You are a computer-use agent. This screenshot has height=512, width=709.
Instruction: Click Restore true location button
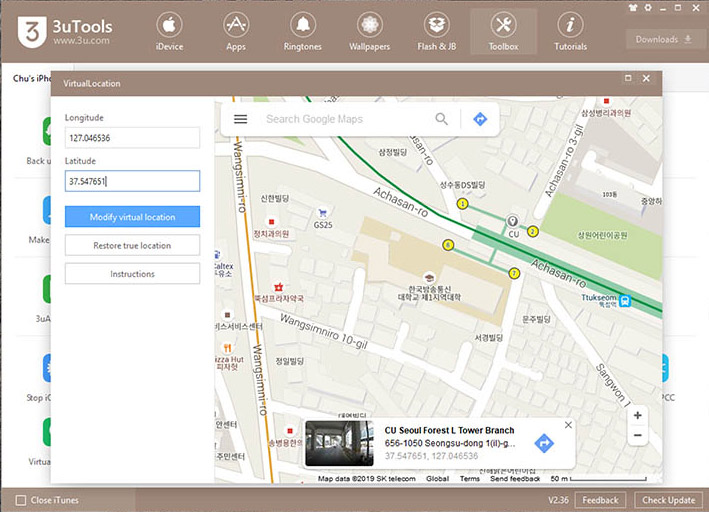point(132,245)
